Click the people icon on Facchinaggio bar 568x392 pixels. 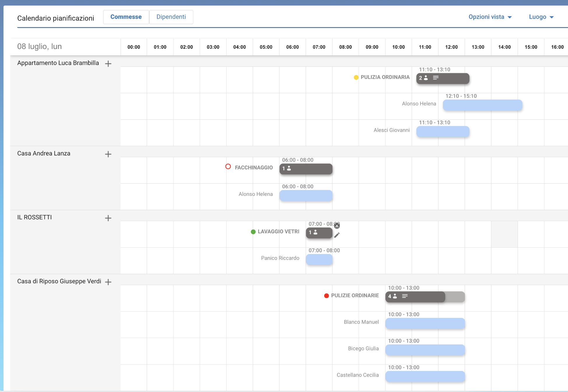289,168
